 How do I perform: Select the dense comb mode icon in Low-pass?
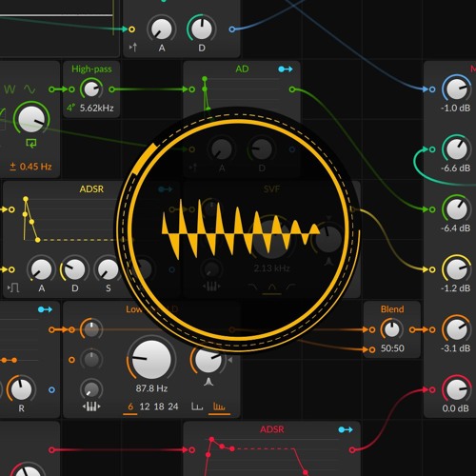click(x=219, y=407)
